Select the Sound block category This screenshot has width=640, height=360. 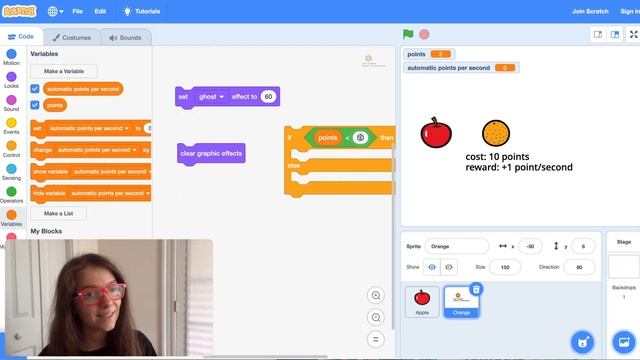coord(11,103)
